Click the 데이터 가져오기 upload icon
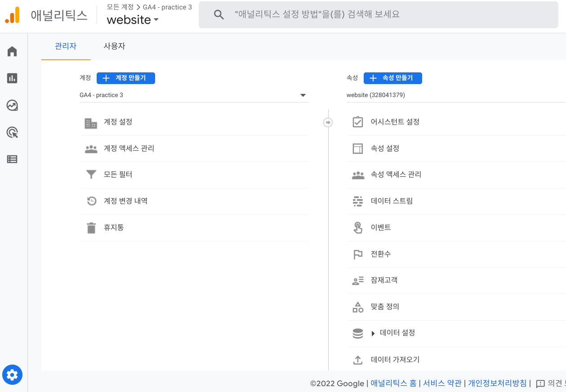Screen dimensions: 566x392 (x=358, y=360)
